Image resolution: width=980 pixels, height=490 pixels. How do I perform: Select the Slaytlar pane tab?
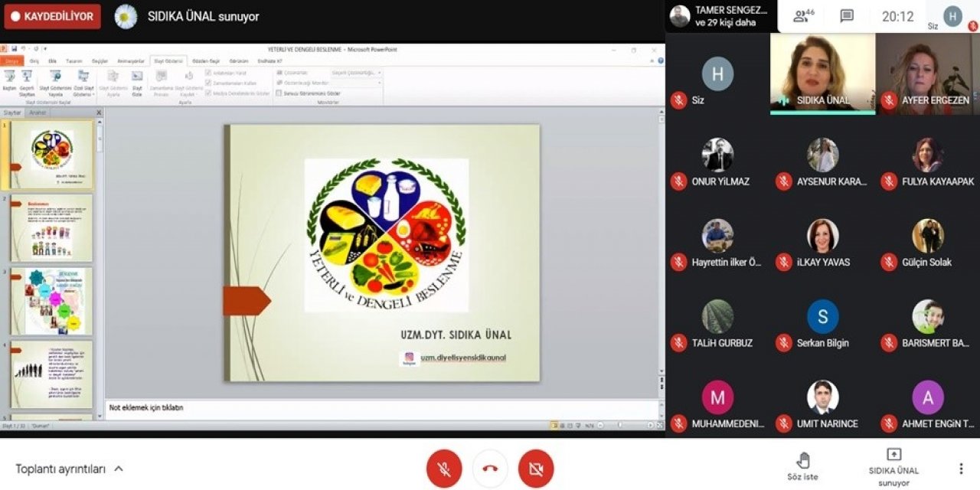coord(13,113)
